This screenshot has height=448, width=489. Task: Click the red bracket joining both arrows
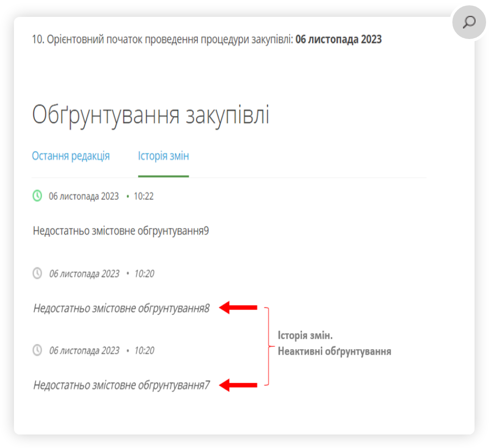pos(267,346)
